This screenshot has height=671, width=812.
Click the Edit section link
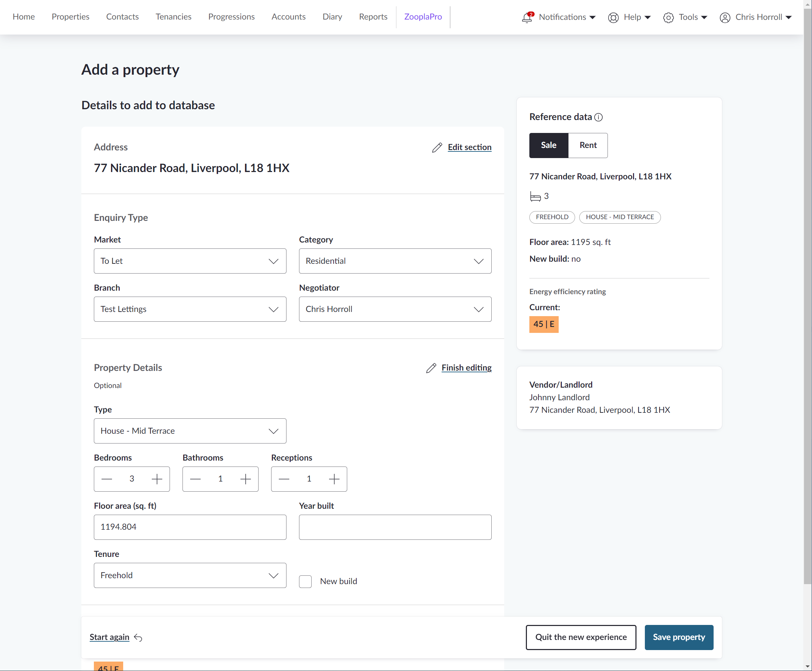[470, 147]
